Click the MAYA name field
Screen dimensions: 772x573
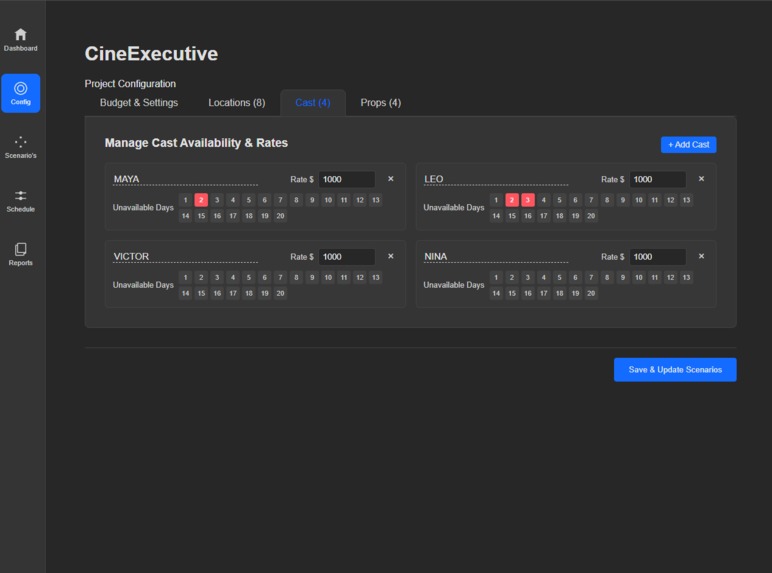coord(185,179)
